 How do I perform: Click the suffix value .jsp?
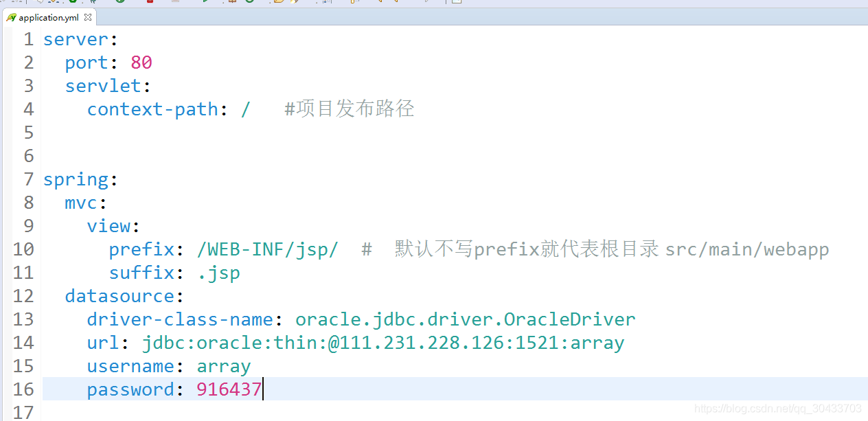click(218, 273)
